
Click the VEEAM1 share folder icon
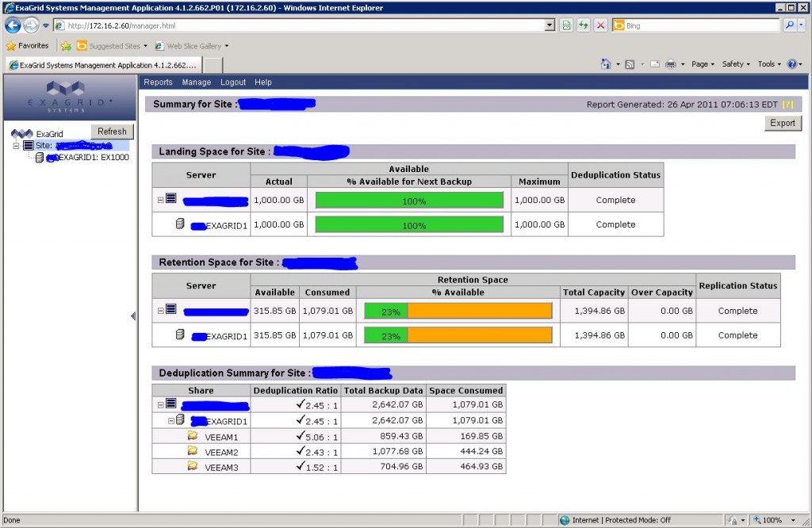point(193,435)
